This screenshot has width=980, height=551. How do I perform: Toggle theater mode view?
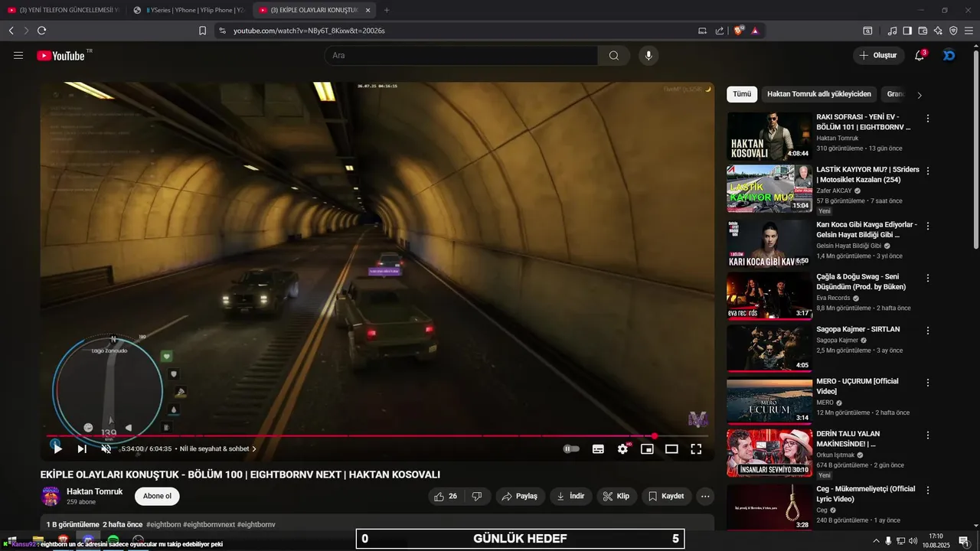tap(671, 449)
